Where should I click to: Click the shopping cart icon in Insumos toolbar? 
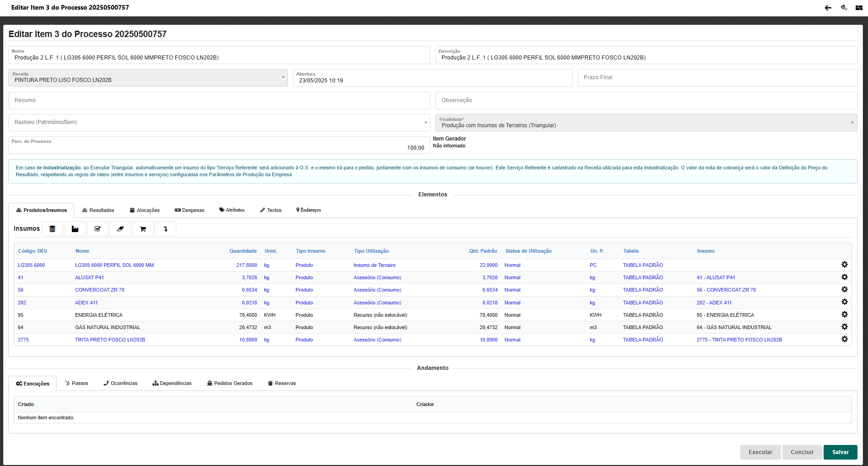tap(143, 229)
